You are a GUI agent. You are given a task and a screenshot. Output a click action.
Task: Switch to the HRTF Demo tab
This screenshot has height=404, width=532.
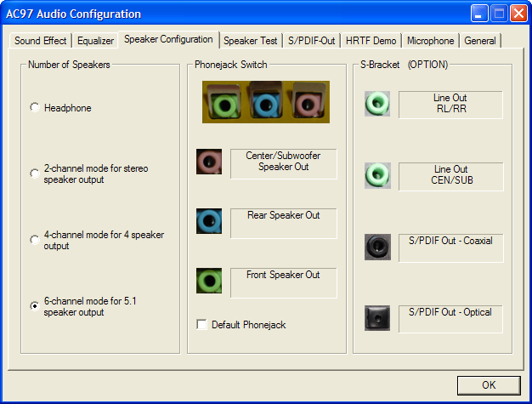point(371,41)
